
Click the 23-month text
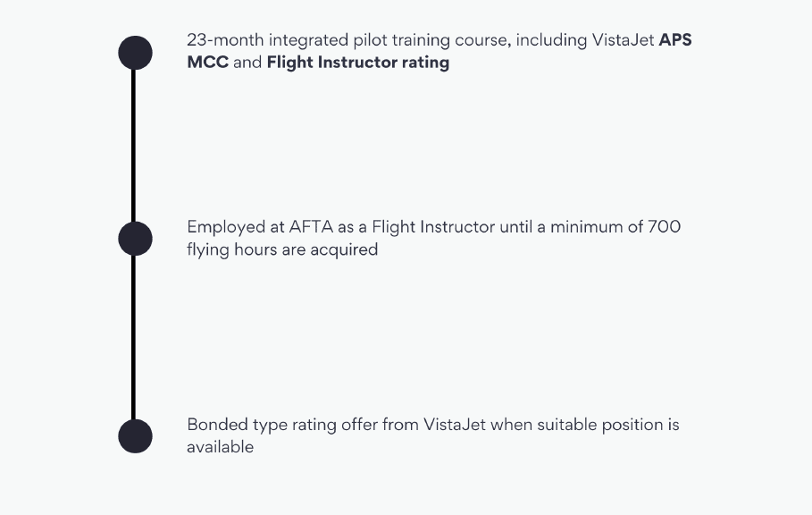(x=225, y=40)
